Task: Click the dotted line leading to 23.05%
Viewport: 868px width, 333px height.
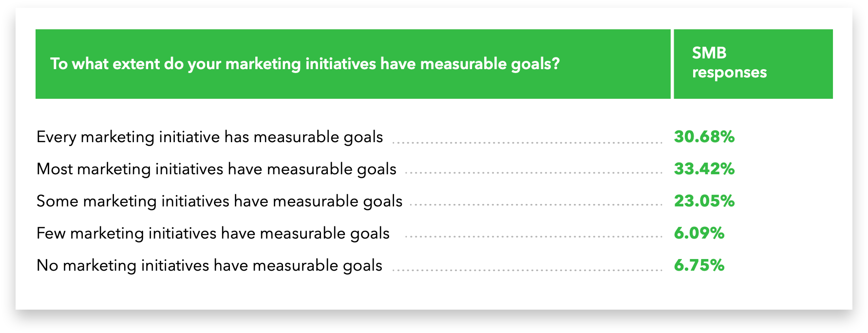Action: 536,205
